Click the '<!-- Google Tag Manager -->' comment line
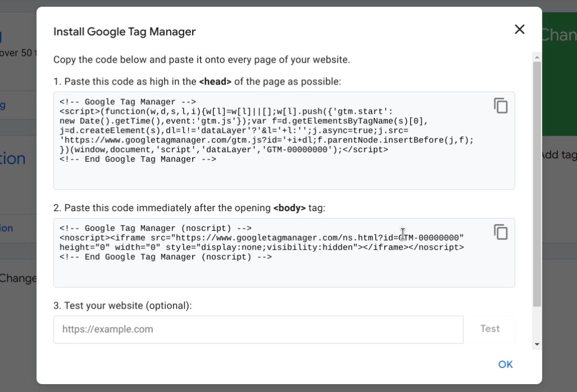577x392 pixels. coord(128,102)
